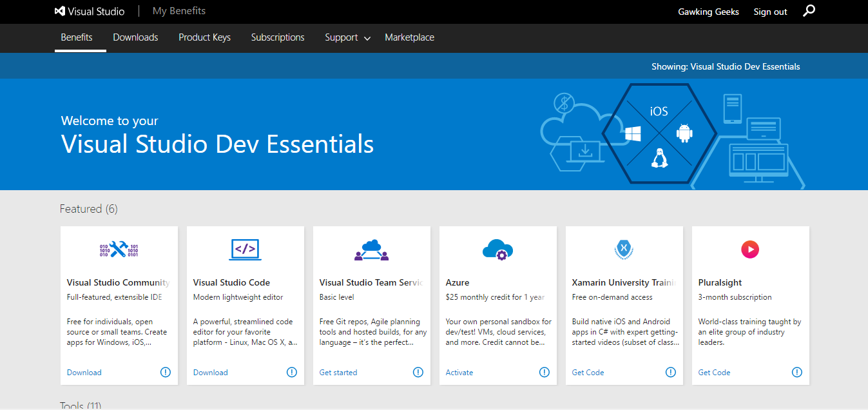The height and width of the screenshot is (410, 868).
Task: Click "Full-featured, extensible IDE" subtitle
Action: [115, 297]
